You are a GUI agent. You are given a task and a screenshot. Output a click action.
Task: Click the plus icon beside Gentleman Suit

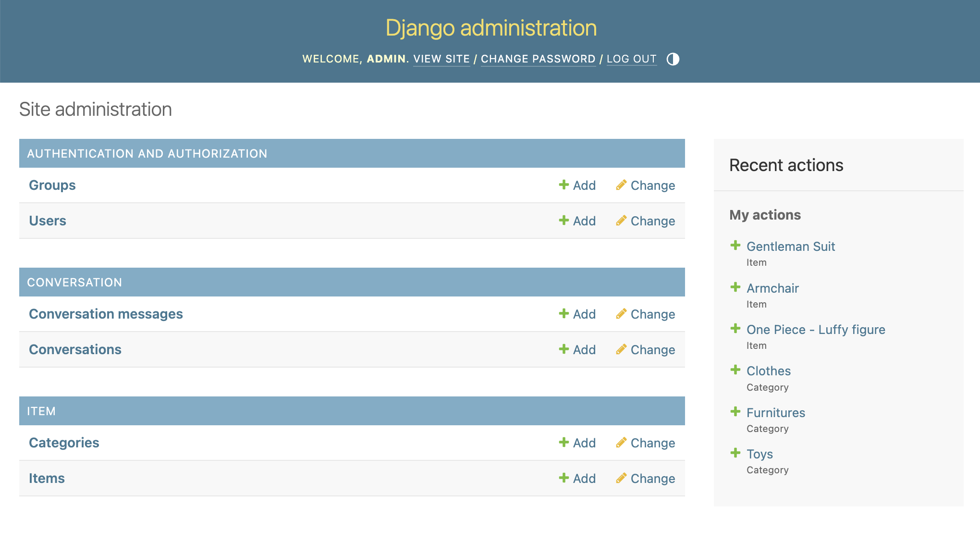tap(736, 245)
